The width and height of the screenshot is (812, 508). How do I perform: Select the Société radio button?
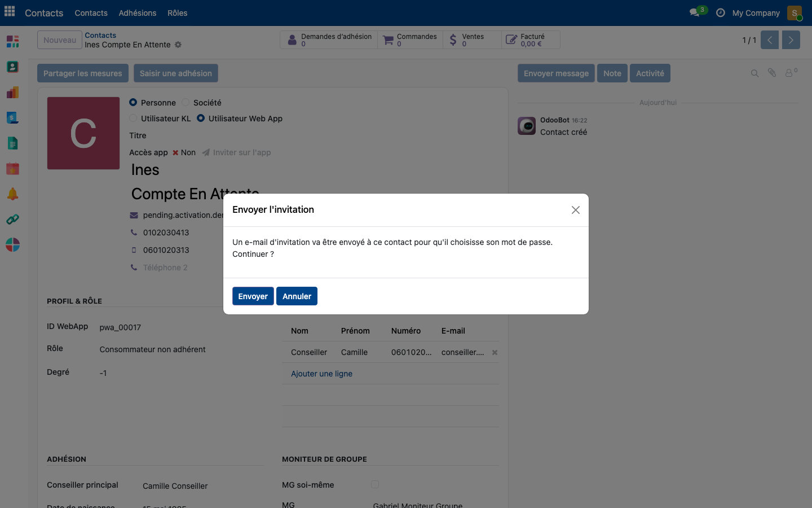(186, 102)
